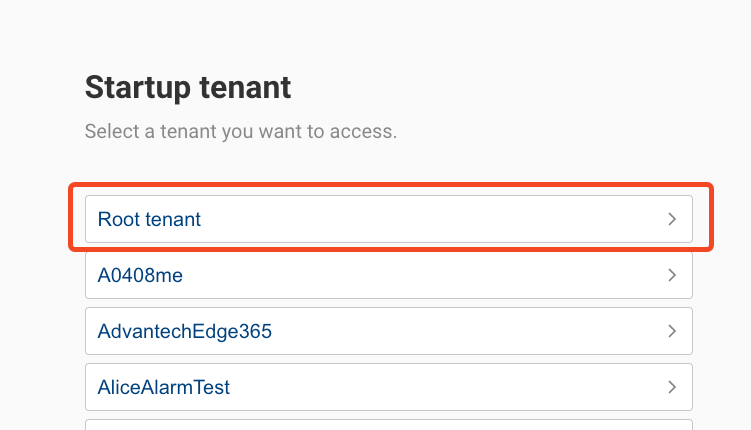
Task: Open the AdvantechEdge365 tenant
Action: pyautogui.click(x=388, y=331)
